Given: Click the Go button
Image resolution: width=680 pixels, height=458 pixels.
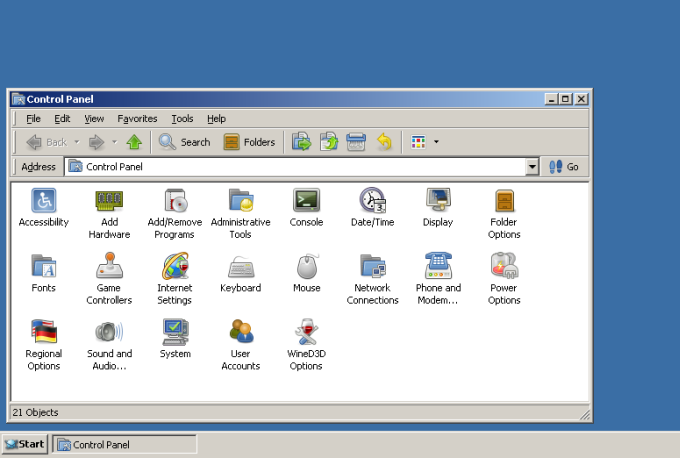Looking at the screenshot, I should coord(564,167).
